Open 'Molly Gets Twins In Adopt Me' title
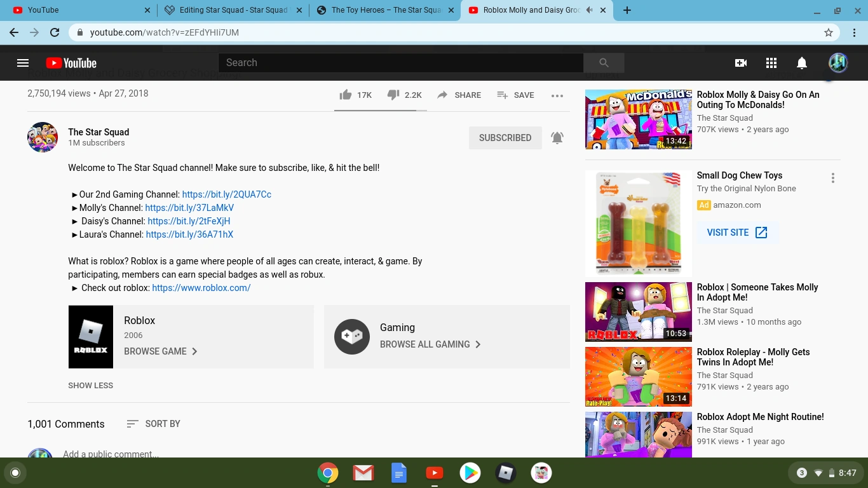Image resolution: width=868 pixels, height=488 pixels. coord(754,357)
